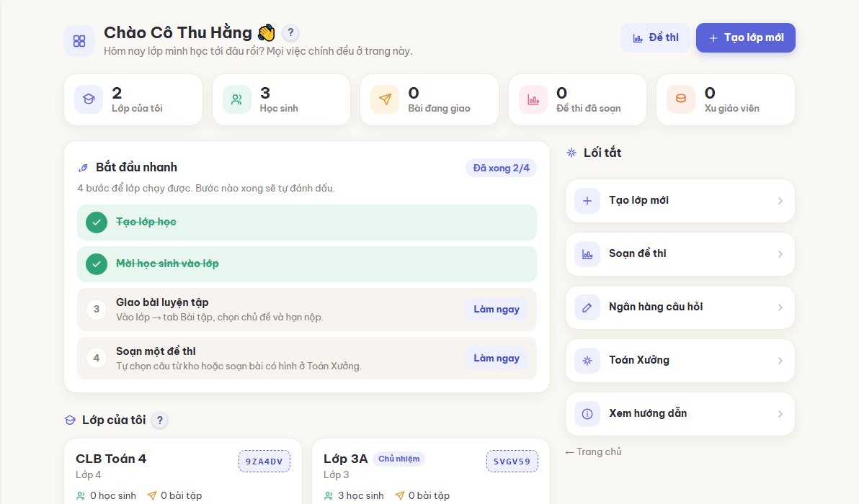The width and height of the screenshot is (859, 504).
Task: Copy class code SVGV59
Action: point(512,462)
